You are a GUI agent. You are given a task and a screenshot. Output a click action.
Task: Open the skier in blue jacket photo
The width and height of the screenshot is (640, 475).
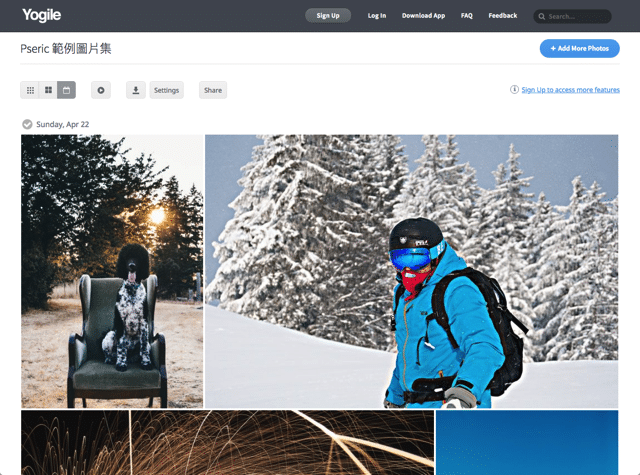411,271
